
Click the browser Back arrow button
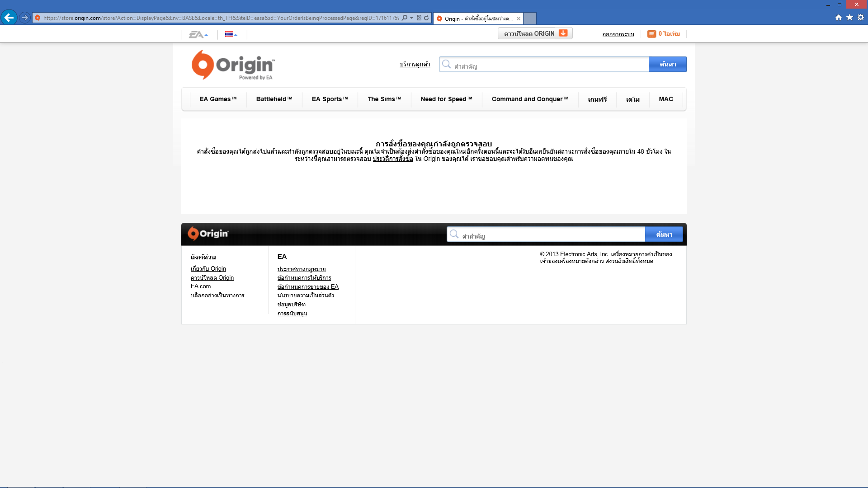(9, 18)
